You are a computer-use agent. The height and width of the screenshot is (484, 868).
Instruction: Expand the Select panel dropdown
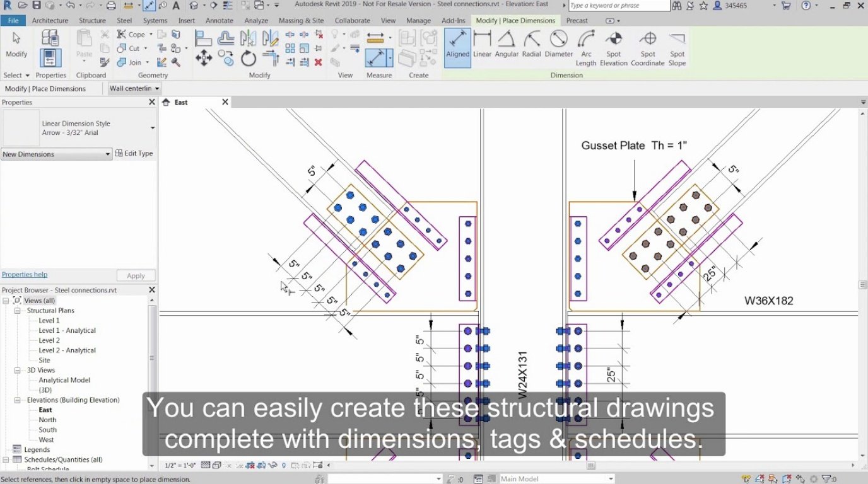click(16, 75)
